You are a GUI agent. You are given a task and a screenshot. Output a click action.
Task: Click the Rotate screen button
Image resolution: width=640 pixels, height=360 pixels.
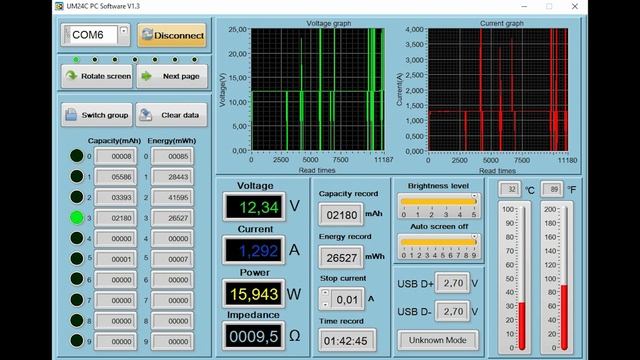(x=97, y=76)
